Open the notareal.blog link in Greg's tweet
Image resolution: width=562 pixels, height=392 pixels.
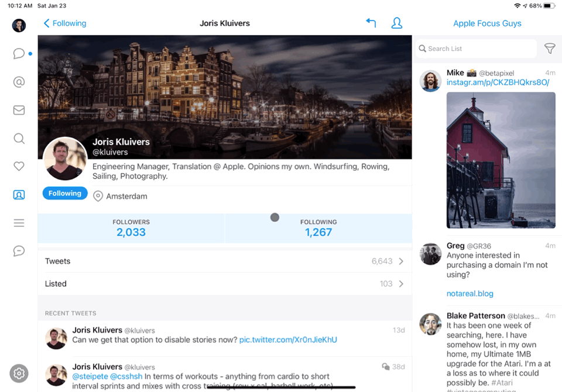pyautogui.click(x=470, y=293)
